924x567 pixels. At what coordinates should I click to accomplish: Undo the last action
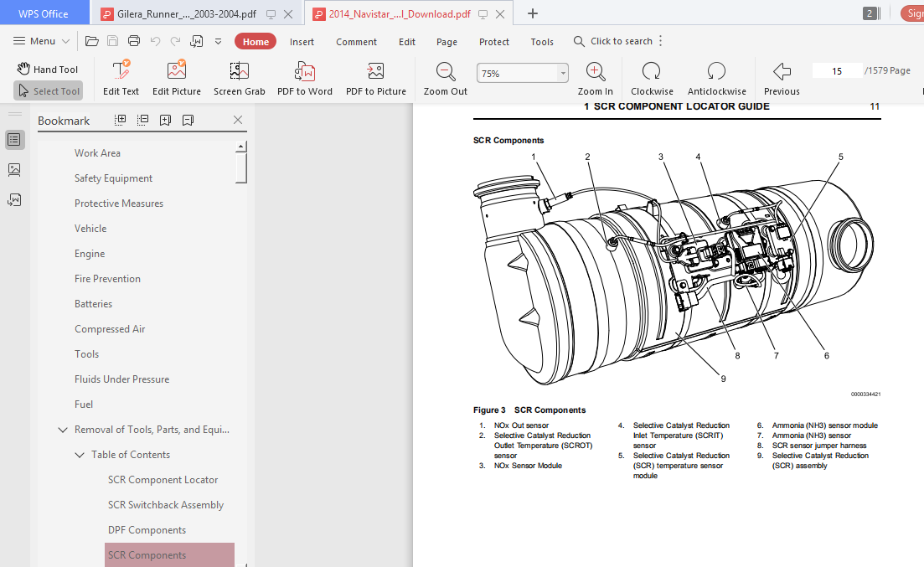click(x=155, y=41)
